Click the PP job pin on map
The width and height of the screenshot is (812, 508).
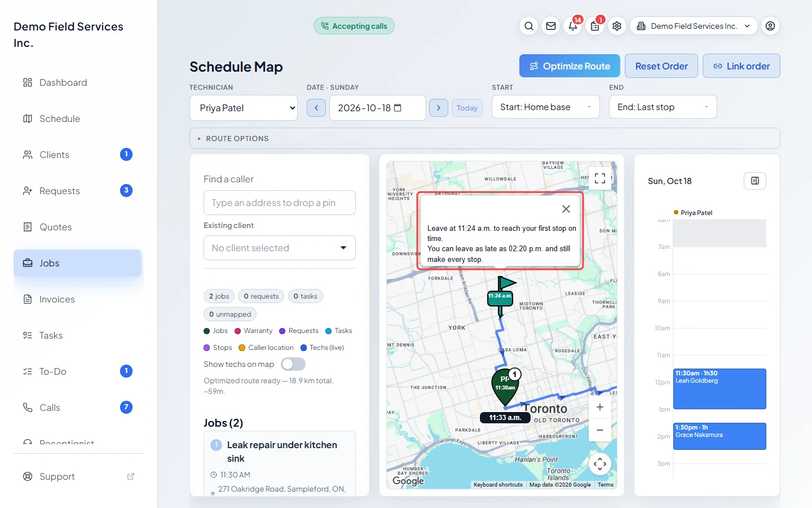(x=506, y=387)
